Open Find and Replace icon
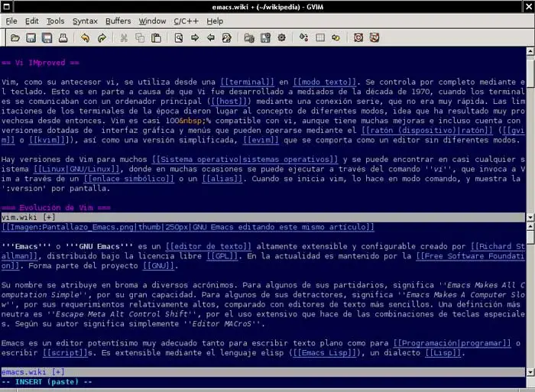 (178, 38)
